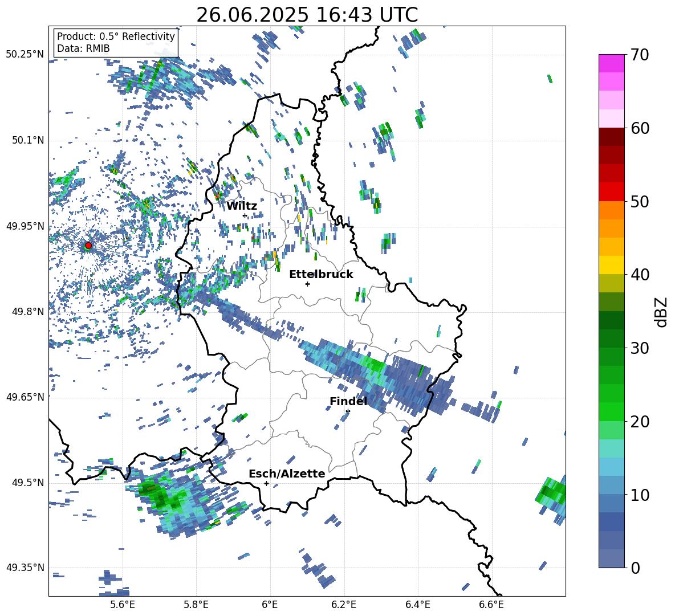
Task: Click the "Findel" city label
Action: click(x=348, y=401)
